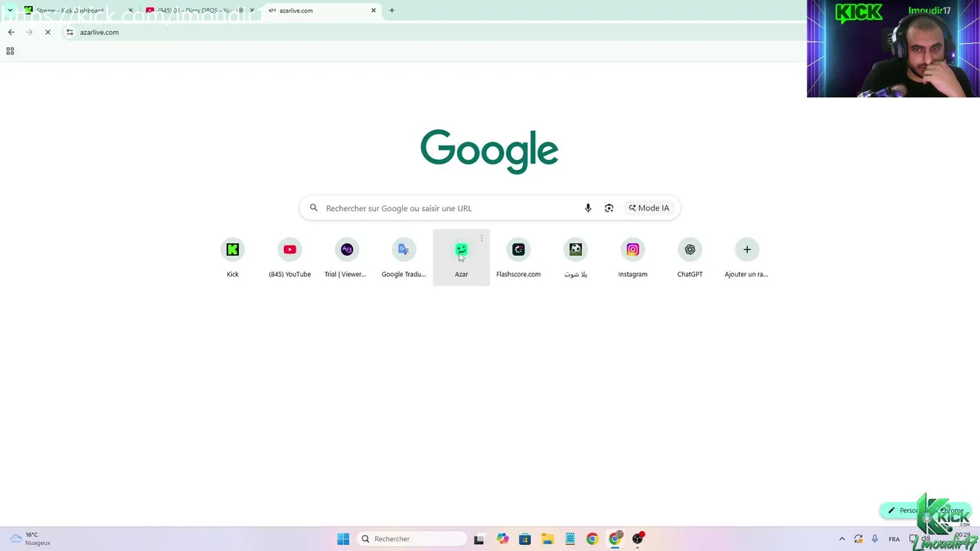Screen dimensions: 980x551
Task: Click the Windows taskbar Rechercher box
Action: pos(413,539)
